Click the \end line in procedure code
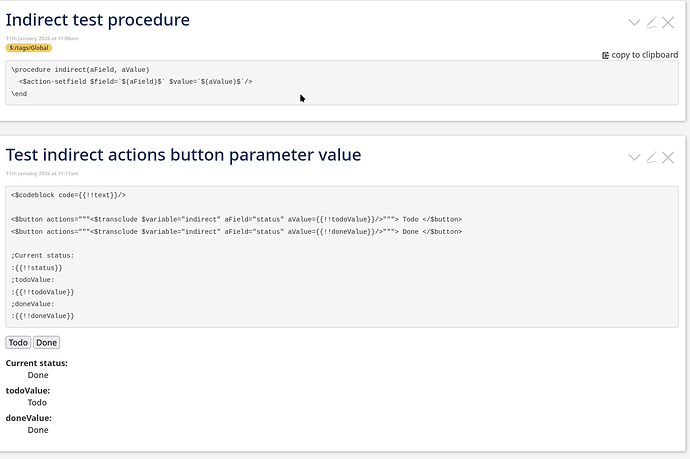 tap(19, 93)
